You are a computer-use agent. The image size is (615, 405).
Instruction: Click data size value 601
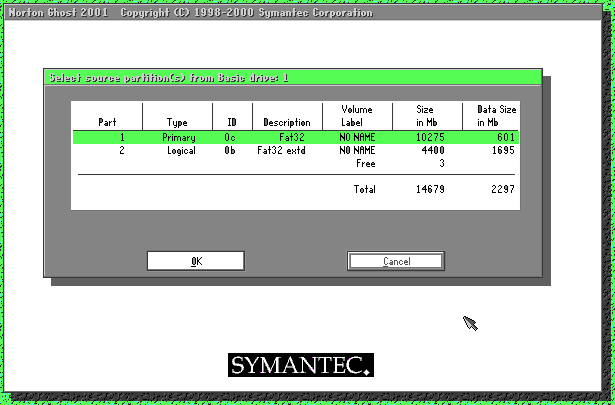point(506,137)
